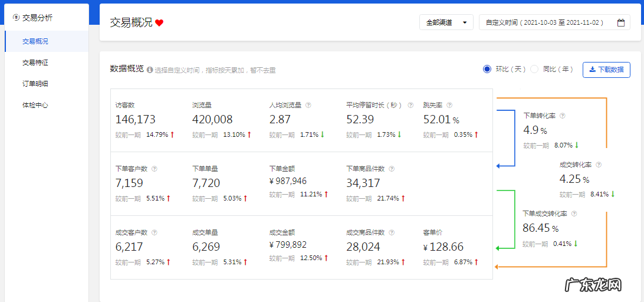This screenshot has width=644, height=302.
Task: Select the 环比（天）radio button
Action: click(x=487, y=69)
